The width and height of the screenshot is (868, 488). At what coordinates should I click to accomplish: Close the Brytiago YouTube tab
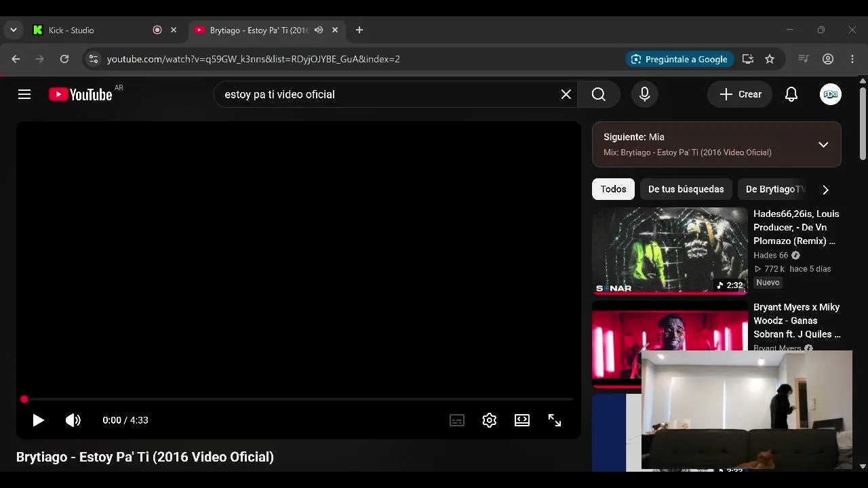[335, 30]
